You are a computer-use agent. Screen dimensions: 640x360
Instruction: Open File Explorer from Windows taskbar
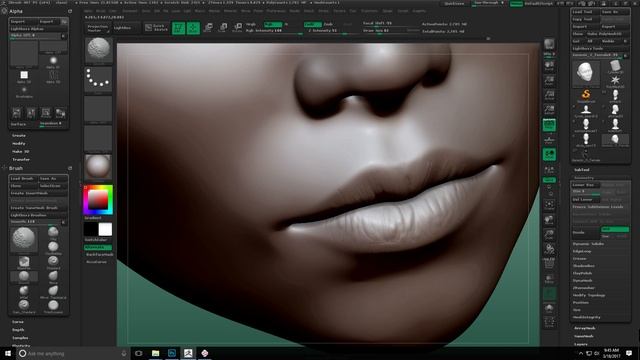pyautogui.click(x=156, y=353)
